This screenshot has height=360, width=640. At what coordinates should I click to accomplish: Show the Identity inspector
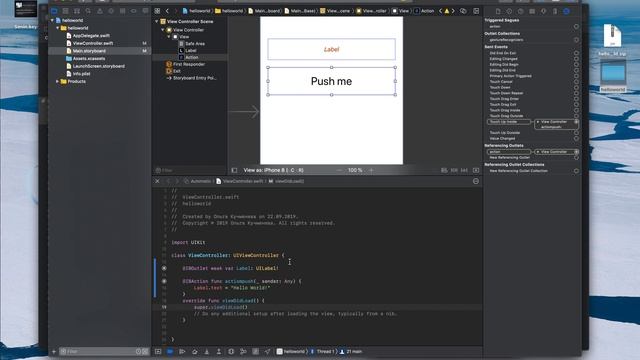pyautogui.click(x=532, y=11)
